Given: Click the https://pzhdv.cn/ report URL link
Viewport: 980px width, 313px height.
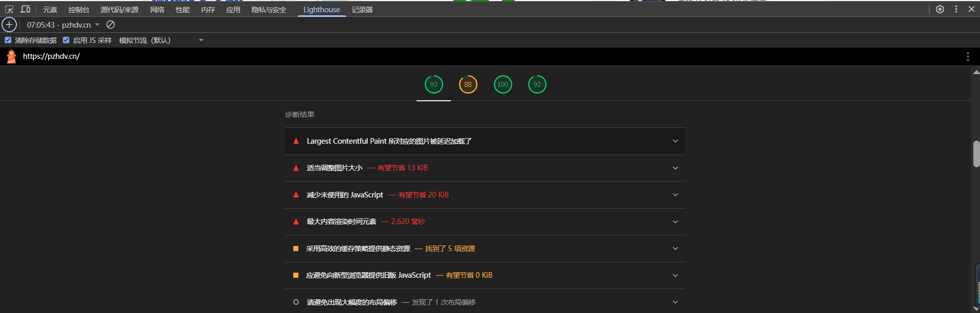Looking at the screenshot, I should 51,56.
